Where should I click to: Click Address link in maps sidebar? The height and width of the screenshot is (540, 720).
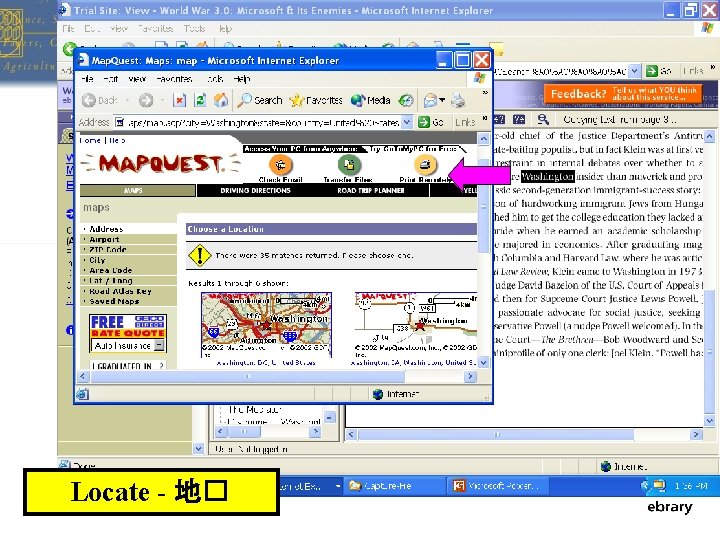tap(106, 229)
